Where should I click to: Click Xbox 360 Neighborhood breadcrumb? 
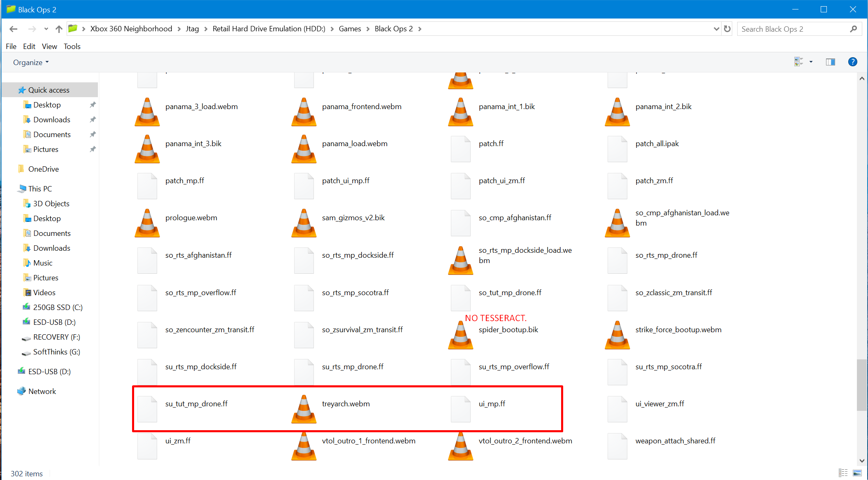[x=131, y=29]
